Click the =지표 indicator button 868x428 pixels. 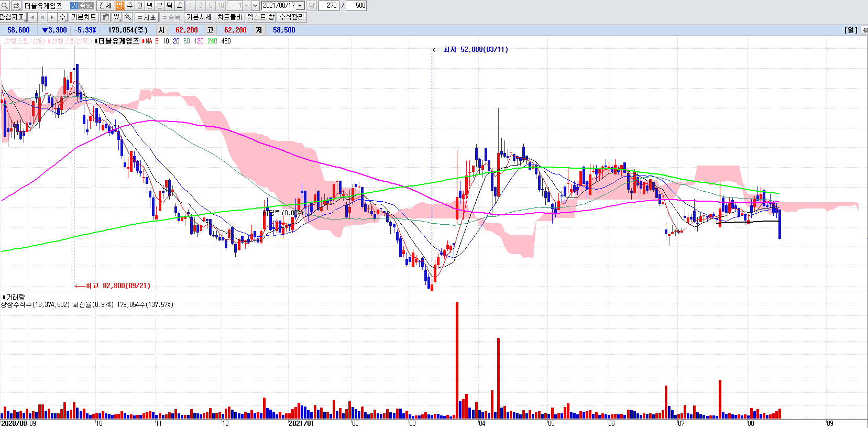tap(147, 17)
